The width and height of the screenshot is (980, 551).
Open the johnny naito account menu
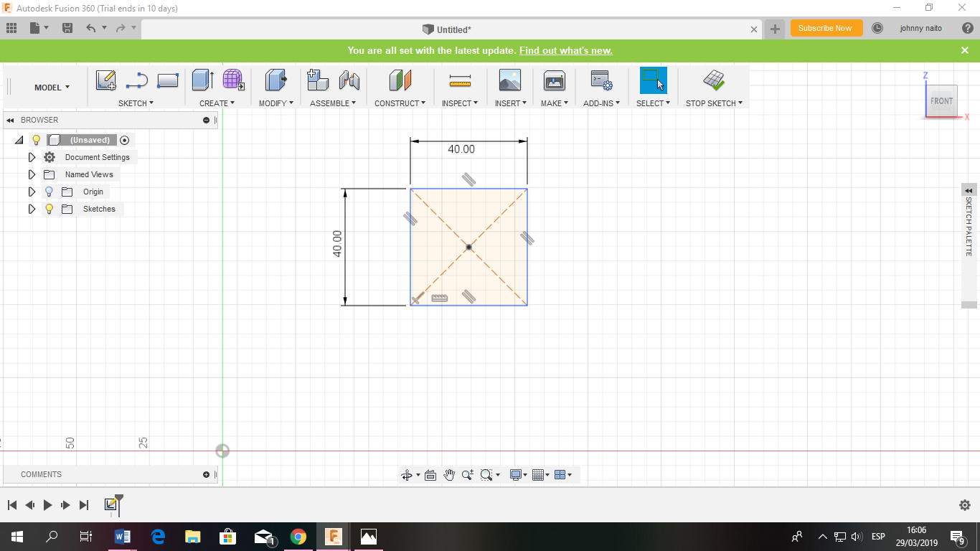point(921,28)
